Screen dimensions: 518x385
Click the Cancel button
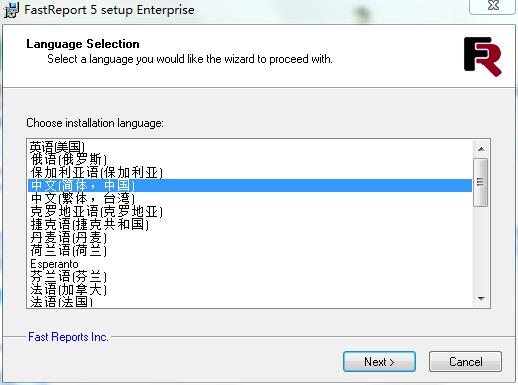click(x=465, y=362)
